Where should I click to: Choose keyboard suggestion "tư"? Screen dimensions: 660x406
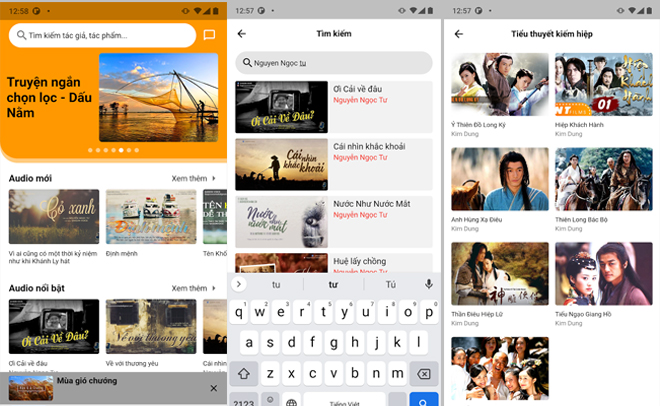[x=333, y=285]
